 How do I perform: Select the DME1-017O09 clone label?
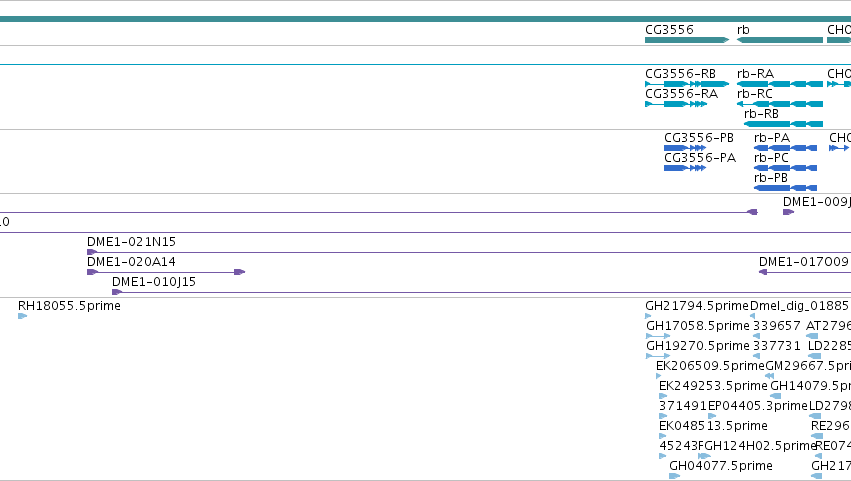804,262
